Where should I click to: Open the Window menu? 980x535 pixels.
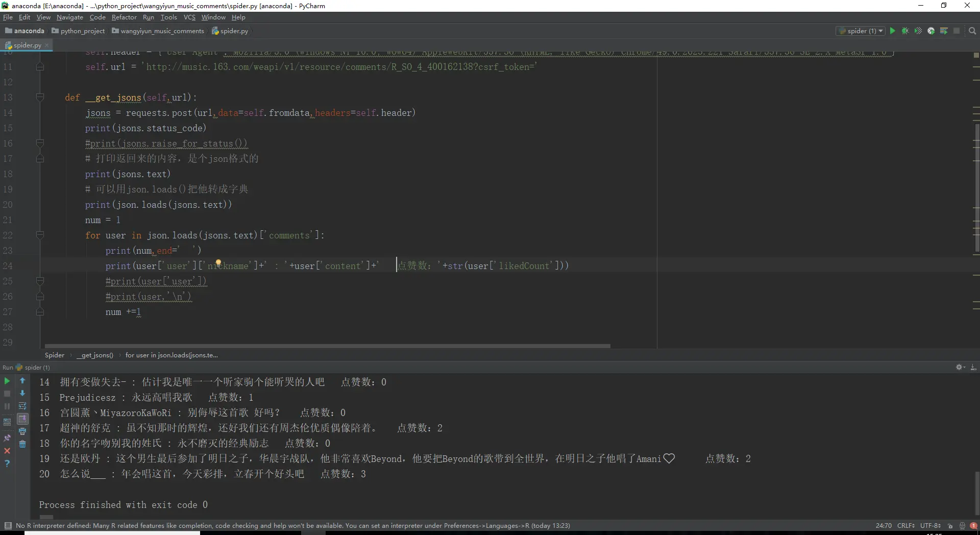point(213,17)
